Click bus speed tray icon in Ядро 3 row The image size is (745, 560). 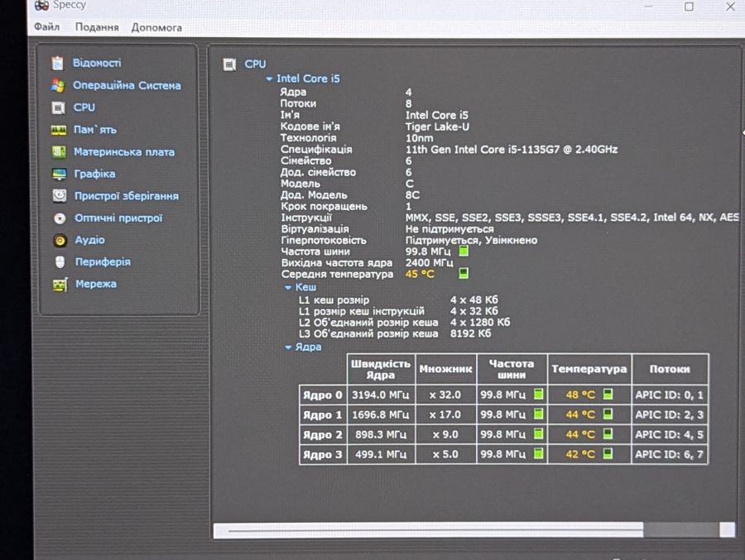tap(538, 453)
